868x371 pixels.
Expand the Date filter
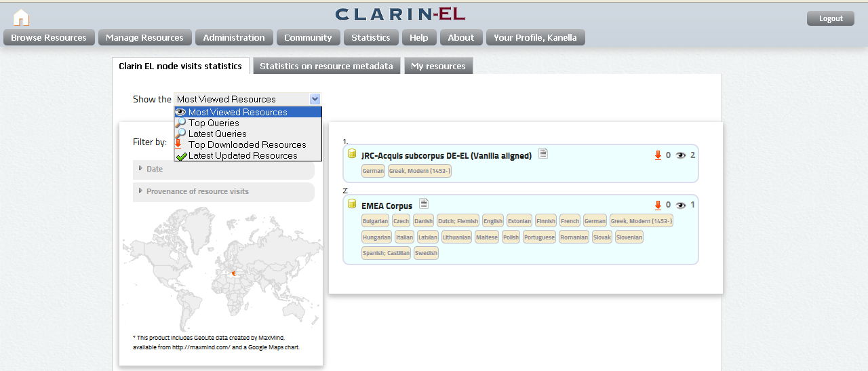[224, 169]
